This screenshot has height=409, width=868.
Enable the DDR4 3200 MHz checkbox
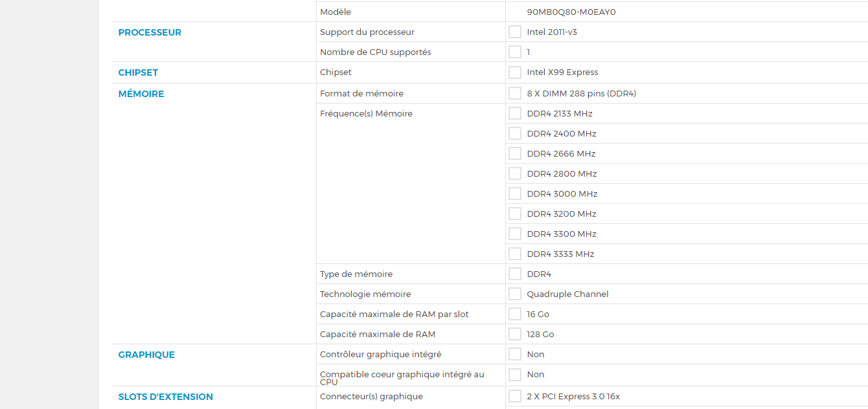click(x=515, y=214)
